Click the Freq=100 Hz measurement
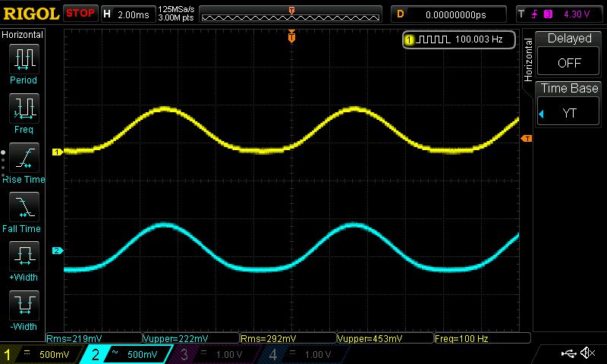The image size is (607, 364). pyautogui.click(x=461, y=338)
